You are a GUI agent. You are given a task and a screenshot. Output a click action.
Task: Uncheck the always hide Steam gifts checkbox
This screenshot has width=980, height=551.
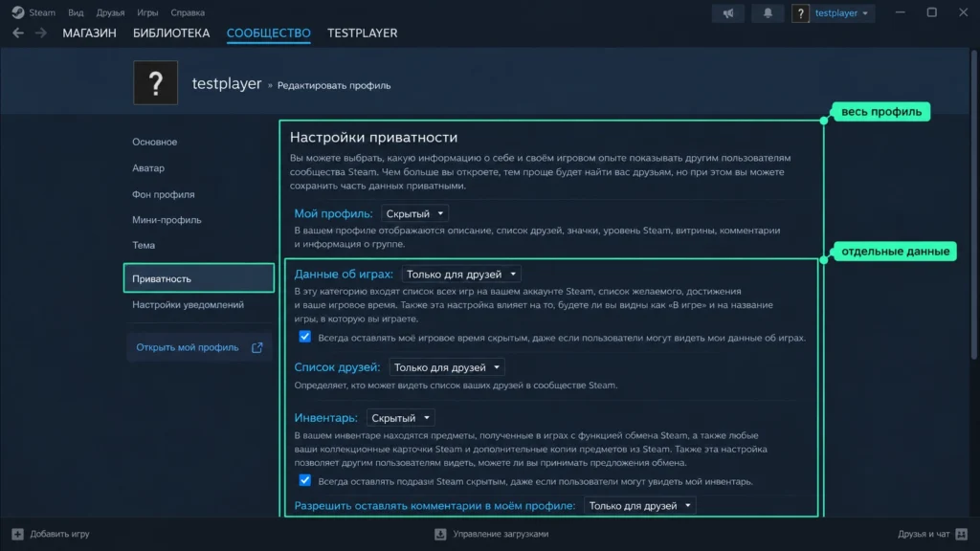(x=305, y=480)
